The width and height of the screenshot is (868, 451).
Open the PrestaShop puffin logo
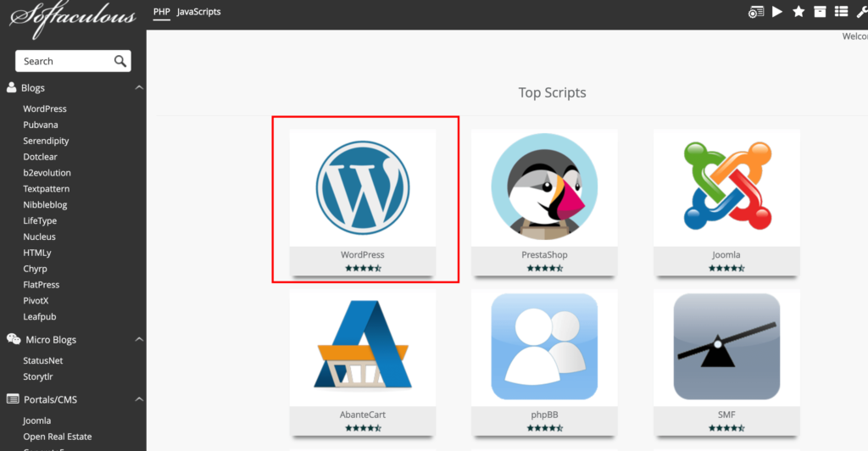[x=544, y=187]
